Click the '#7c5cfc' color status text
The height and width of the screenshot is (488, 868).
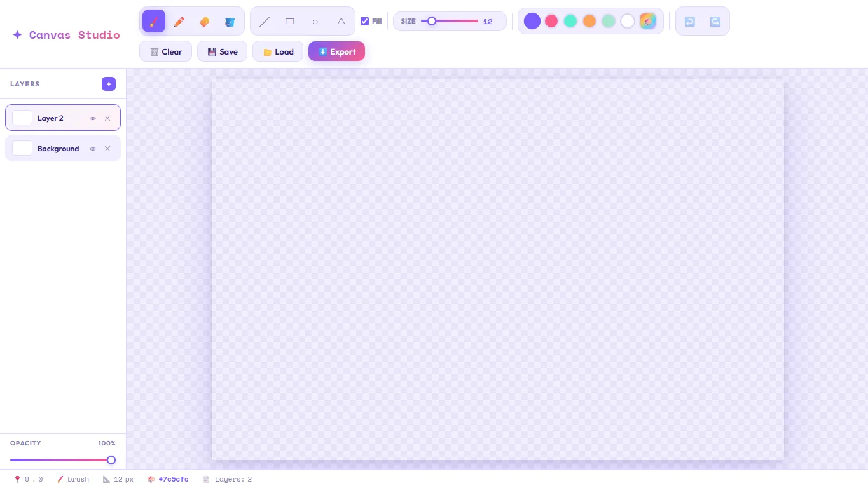[174, 479]
